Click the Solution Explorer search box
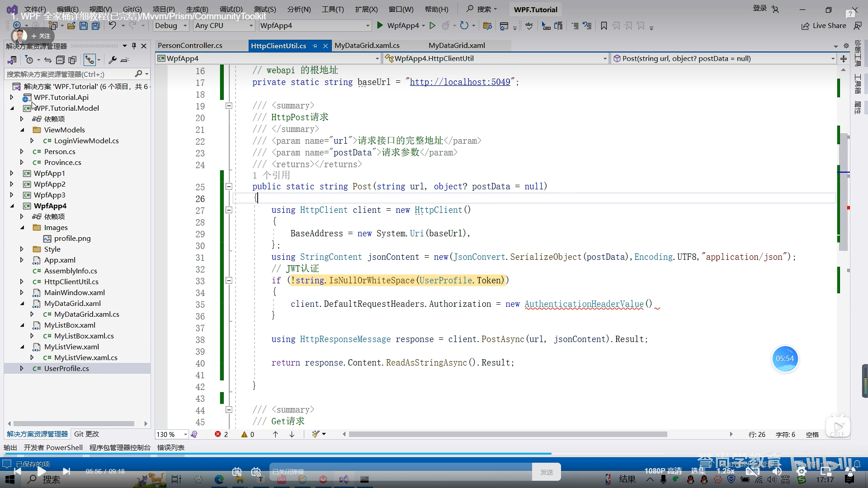This screenshot has height=488, width=868. tap(68, 74)
